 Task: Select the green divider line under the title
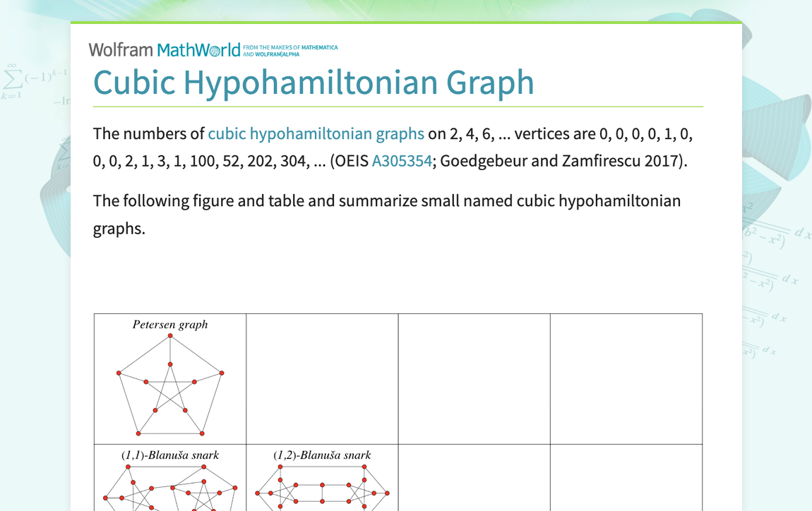(398, 105)
